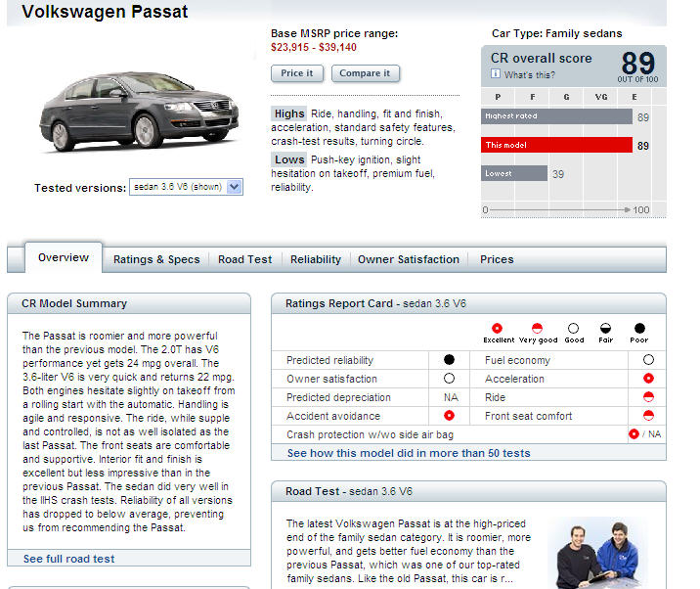Open the Reliability tab
This screenshot has width=700, height=589.
click(x=316, y=259)
